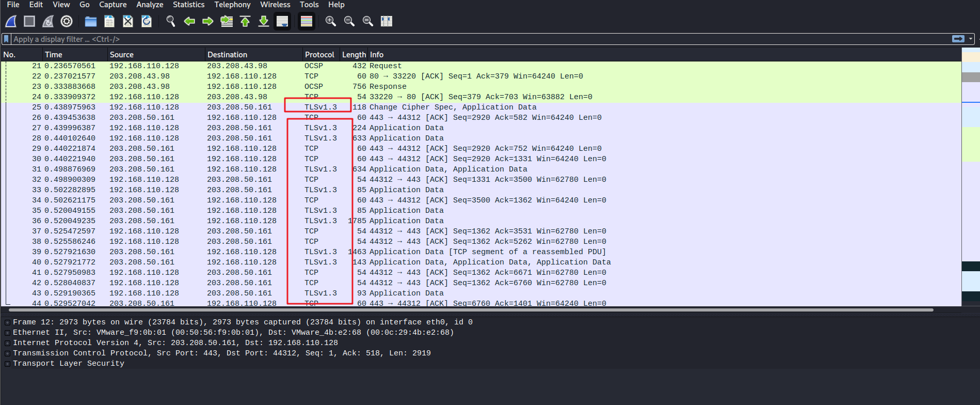Viewport: 980px width, 405px height.
Task: Reset text size to normal
Action: (x=368, y=21)
